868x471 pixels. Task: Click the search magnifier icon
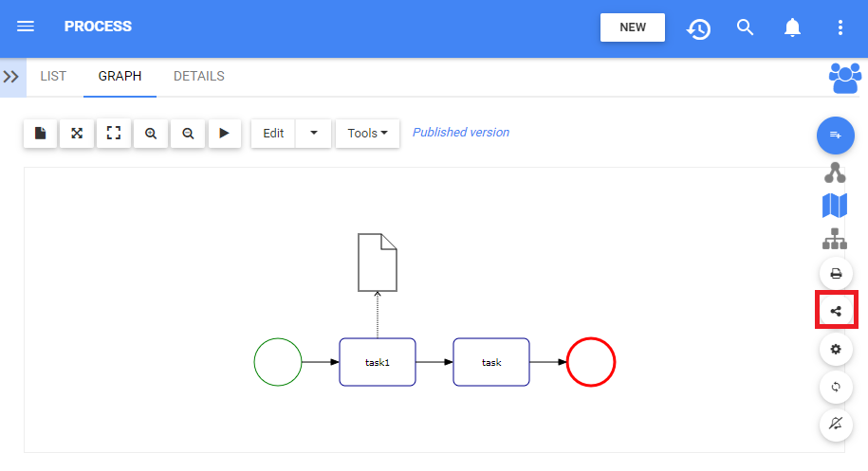click(746, 27)
